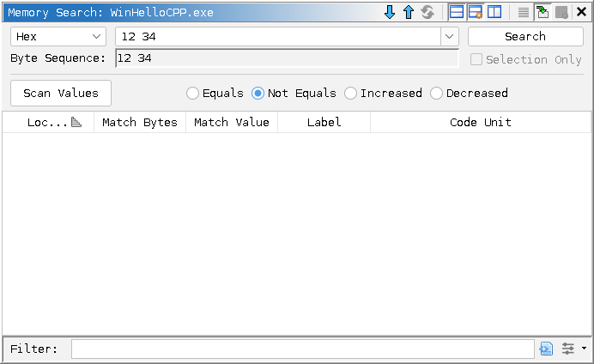Screen dimensions: 594x364
Task: Select the Decreased radio button
Action: click(436, 93)
